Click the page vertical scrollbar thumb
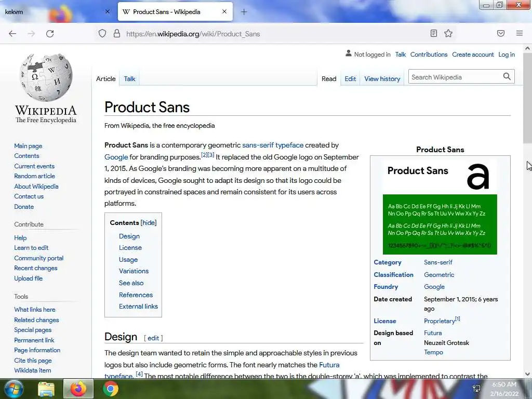532x399 pixels. click(x=527, y=98)
